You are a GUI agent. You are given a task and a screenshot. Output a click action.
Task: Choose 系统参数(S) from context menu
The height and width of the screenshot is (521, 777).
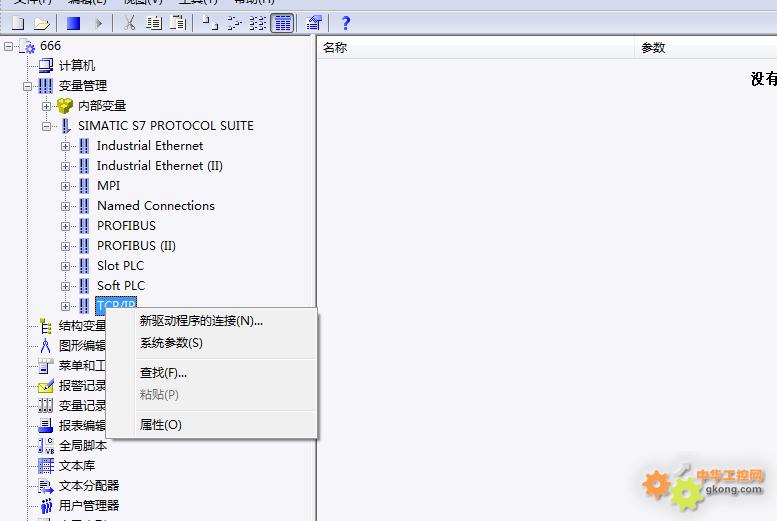(x=212, y=343)
